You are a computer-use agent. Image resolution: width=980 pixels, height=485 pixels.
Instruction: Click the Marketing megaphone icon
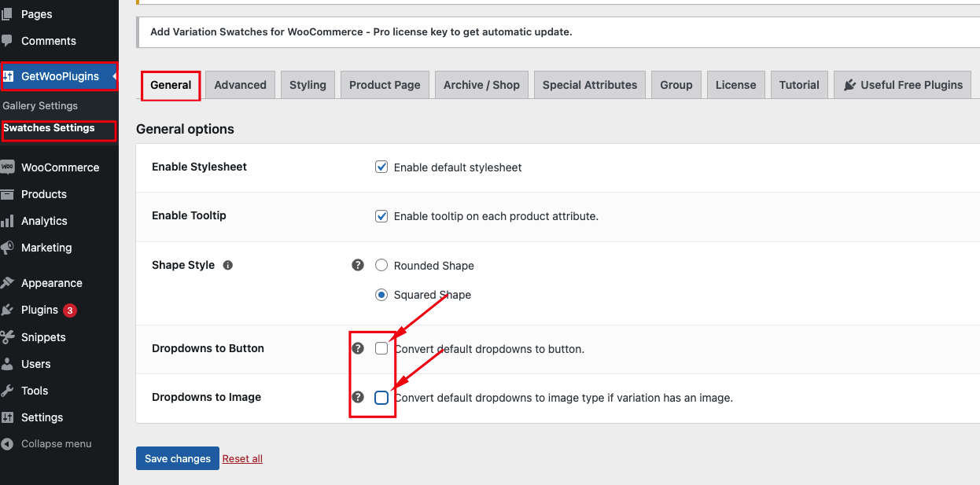[7, 248]
